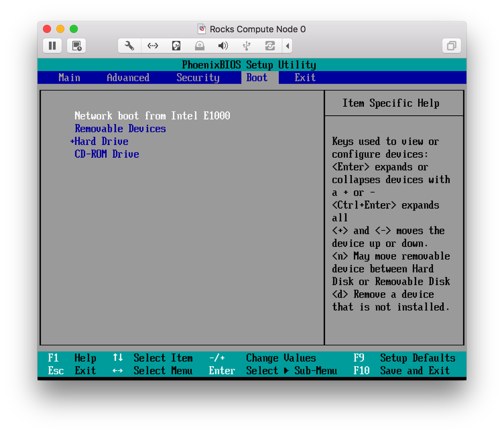
Task: Click the Item Specific Help heading
Action: (x=391, y=103)
